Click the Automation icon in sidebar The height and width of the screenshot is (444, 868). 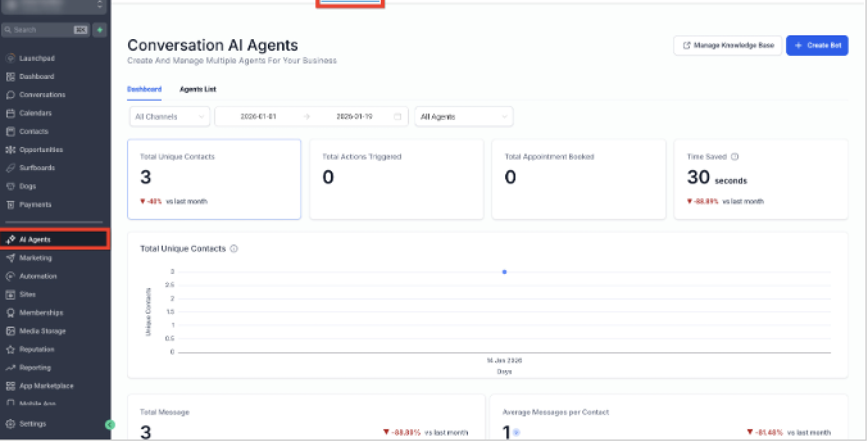10,277
